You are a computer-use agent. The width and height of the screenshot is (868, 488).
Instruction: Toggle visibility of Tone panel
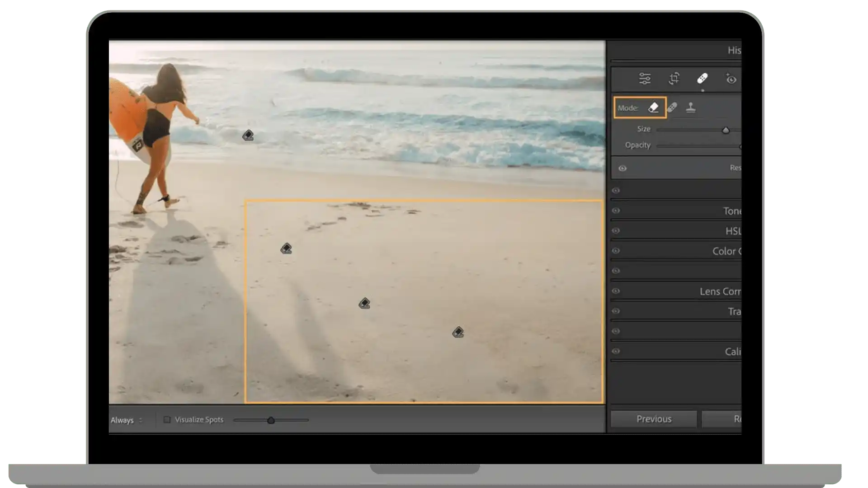pos(617,210)
